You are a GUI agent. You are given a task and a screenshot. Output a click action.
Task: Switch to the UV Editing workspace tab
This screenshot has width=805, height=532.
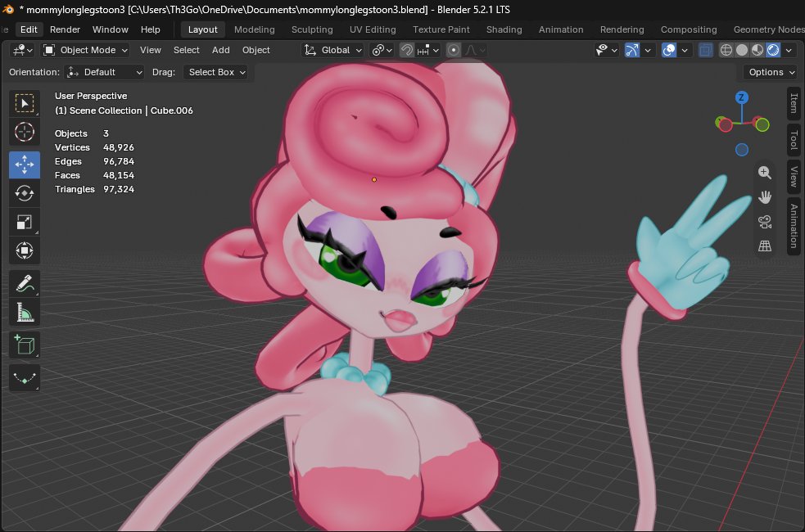[373, 29]
